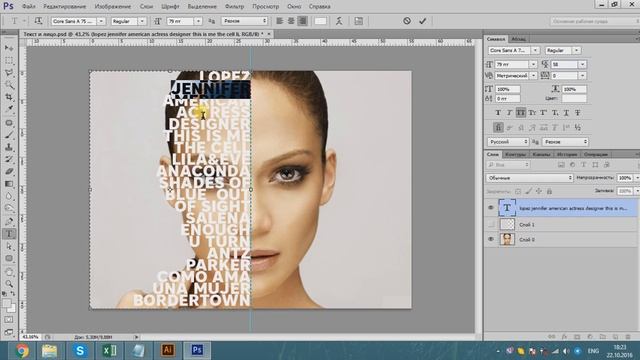
Task: Open the Фильтр menu
Action: tap(234, 7)
